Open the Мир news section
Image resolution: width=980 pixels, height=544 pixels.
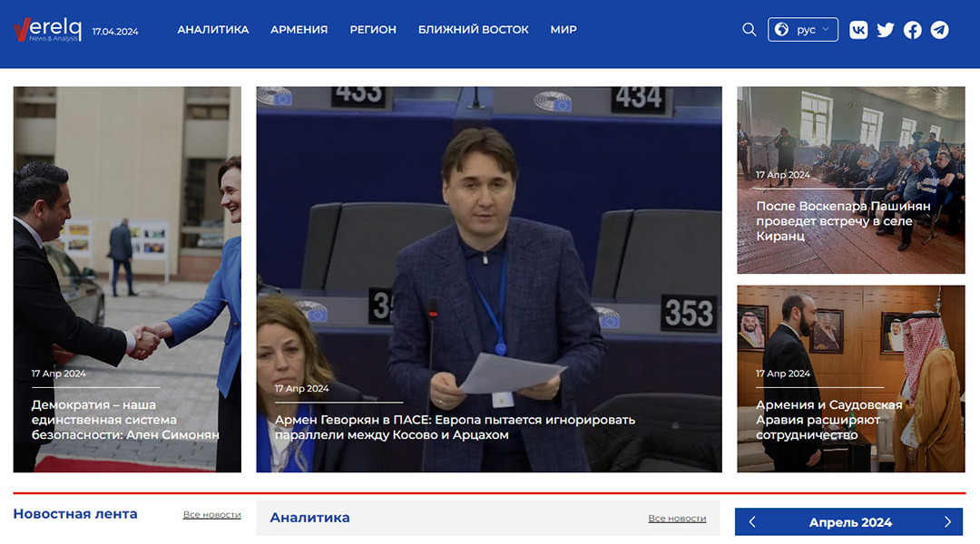click(x=563, y=30)
